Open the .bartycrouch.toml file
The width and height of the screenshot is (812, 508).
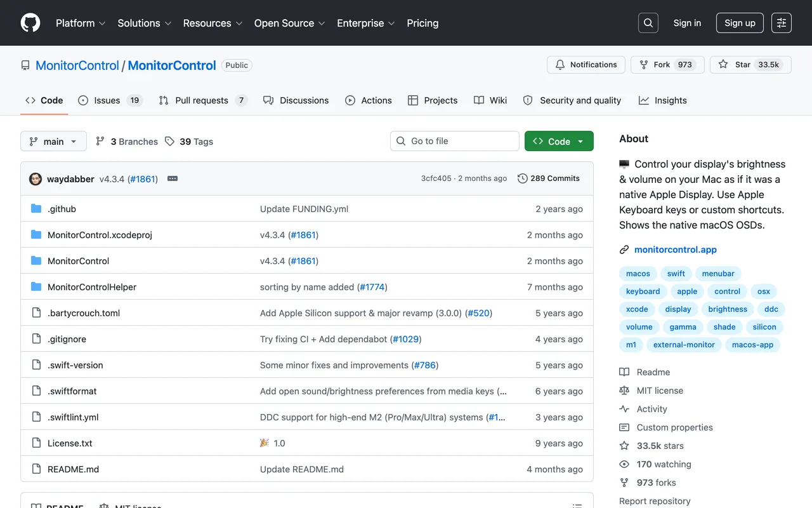coord(84,313)
